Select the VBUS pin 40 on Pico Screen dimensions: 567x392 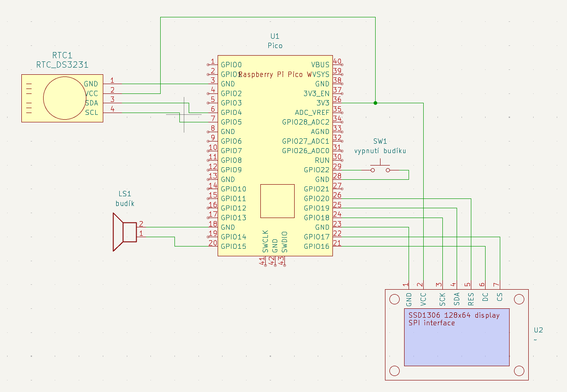[337, 65]
